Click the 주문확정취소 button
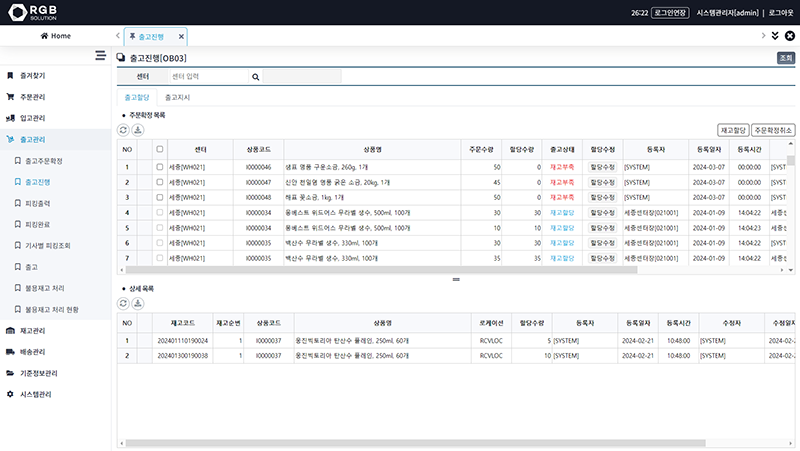The width and height of the screenshot is (800, 451). (773, 131)
